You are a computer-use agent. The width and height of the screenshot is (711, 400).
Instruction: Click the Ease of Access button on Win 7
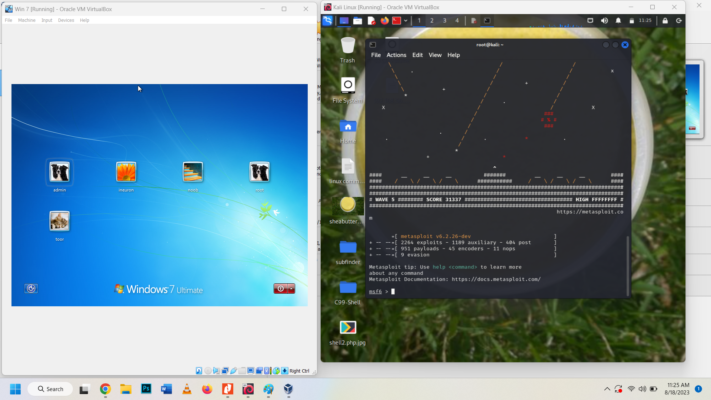tap(31, 288)
